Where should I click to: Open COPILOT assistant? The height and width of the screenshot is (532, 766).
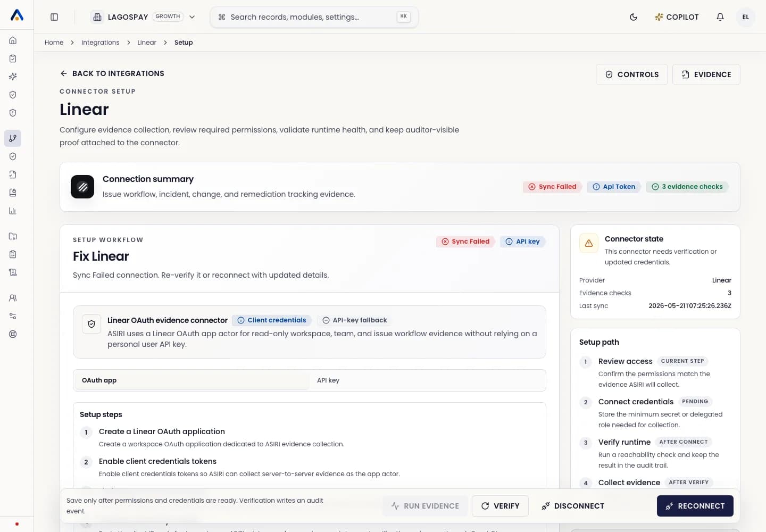(x=677, y=17)
